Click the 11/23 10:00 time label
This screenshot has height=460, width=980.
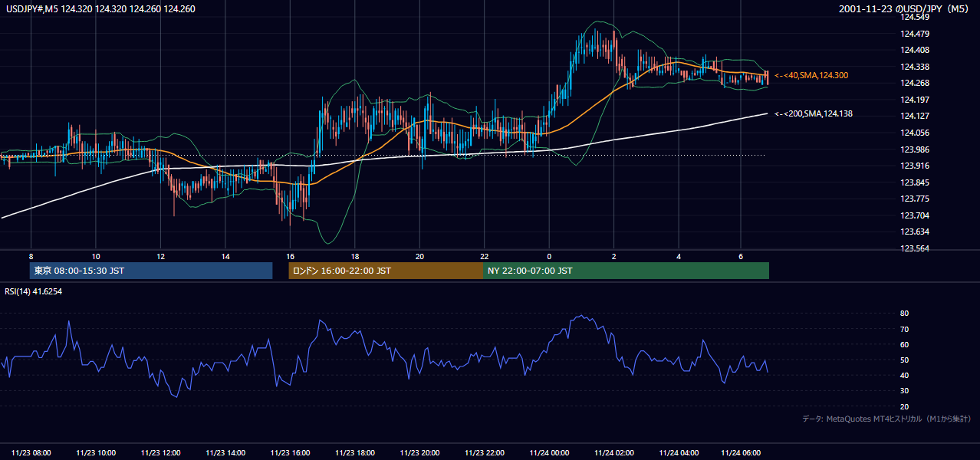[96, 453]
